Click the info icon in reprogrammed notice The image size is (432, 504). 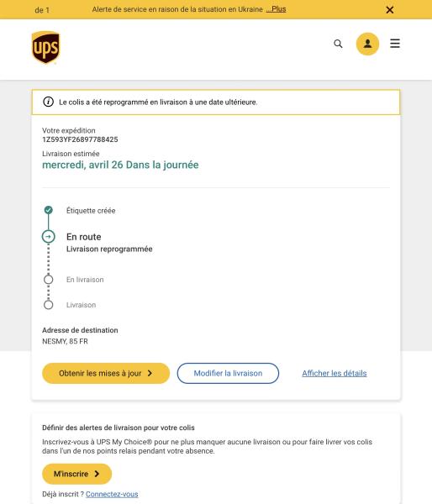click(48, 102)
